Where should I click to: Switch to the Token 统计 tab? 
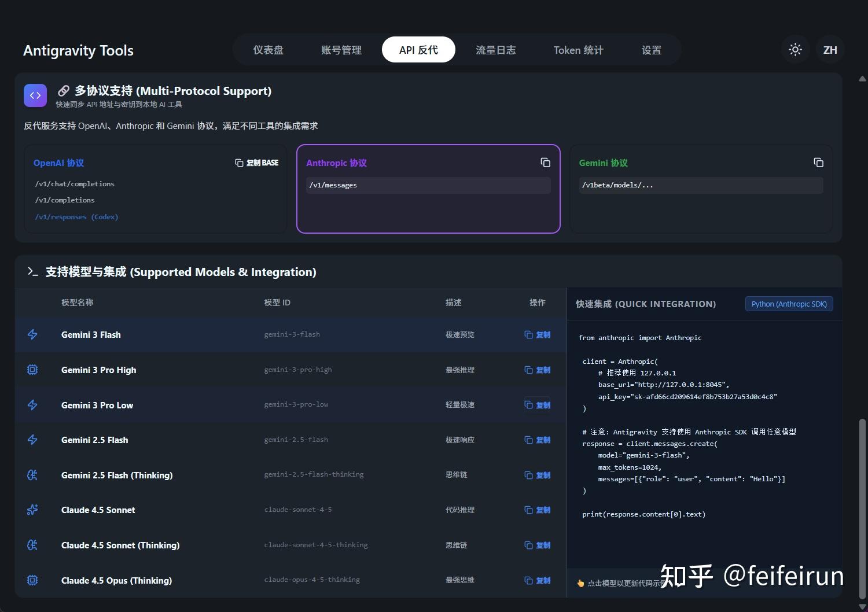(578, 50)
